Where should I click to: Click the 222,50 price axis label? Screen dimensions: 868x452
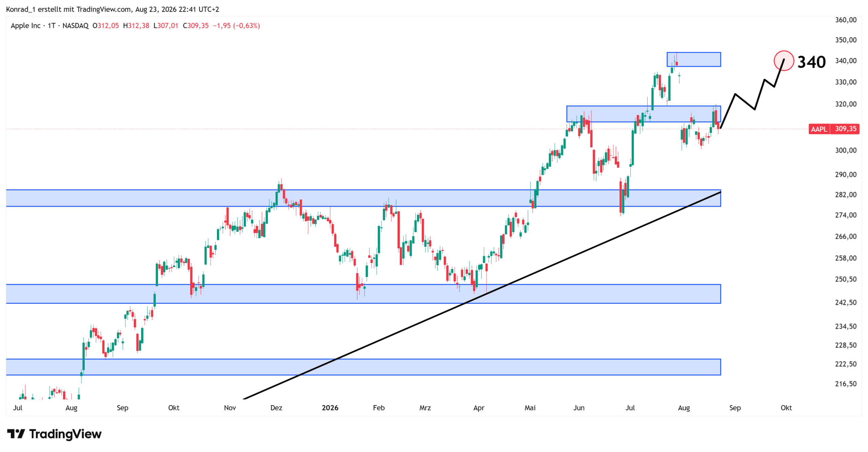click(x=846, y=364)
